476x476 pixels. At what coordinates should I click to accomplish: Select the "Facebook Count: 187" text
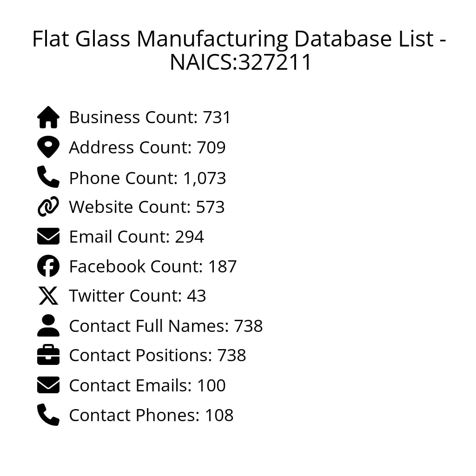[152, 266]
